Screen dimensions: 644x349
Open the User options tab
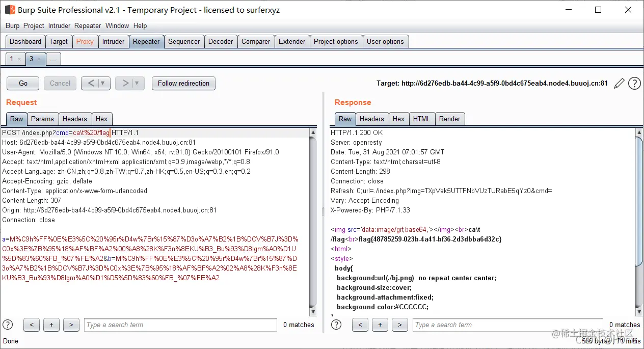pos(385,41)
